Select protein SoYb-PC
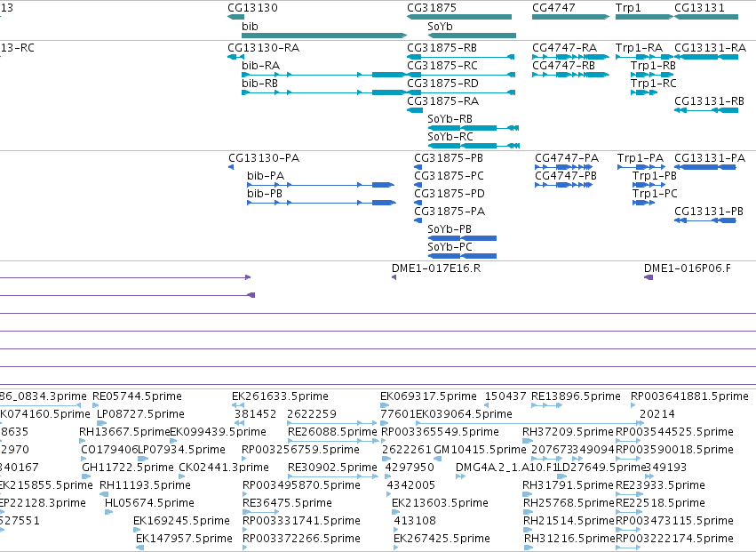 [462, 256]
